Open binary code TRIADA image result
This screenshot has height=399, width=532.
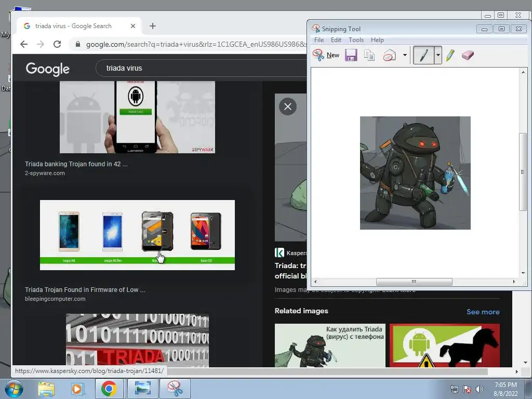(x=137, y=340)
